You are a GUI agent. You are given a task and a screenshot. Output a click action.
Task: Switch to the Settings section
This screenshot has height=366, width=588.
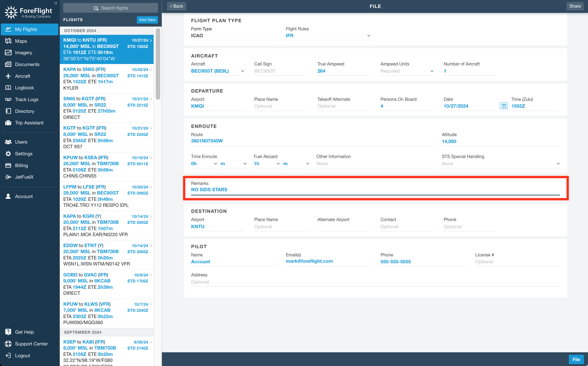[24, 153]
